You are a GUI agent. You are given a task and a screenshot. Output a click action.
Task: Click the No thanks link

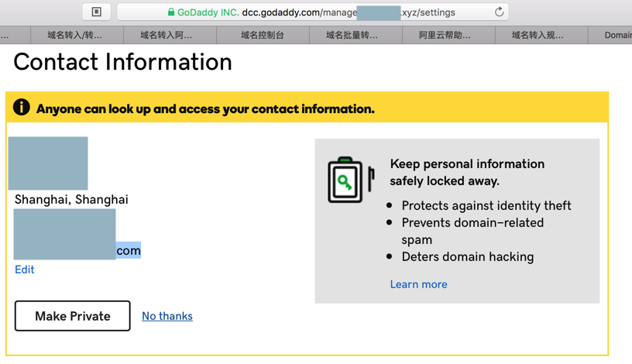coord(167,316)
